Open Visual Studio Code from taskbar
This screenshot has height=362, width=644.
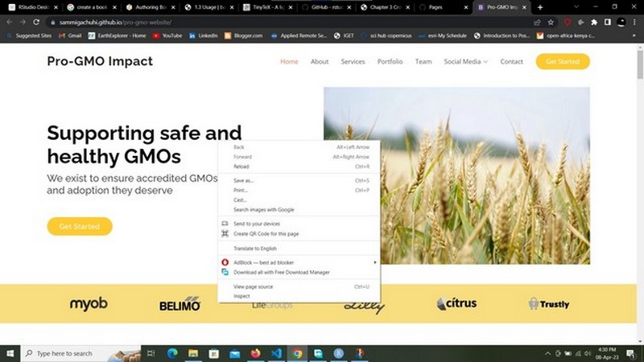pyautogui.click(x=276, y=353)
